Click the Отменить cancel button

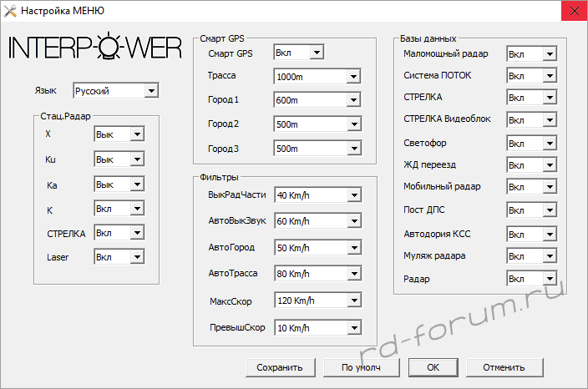pos(504,367)
